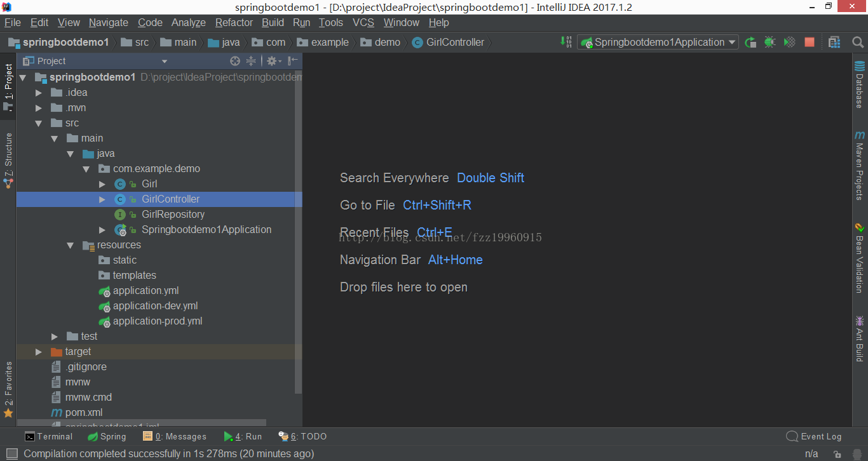Screen dimensions: 868x461
Task: Click the main breadcrumb in navigation bar
Action: (x=179, y=42)
